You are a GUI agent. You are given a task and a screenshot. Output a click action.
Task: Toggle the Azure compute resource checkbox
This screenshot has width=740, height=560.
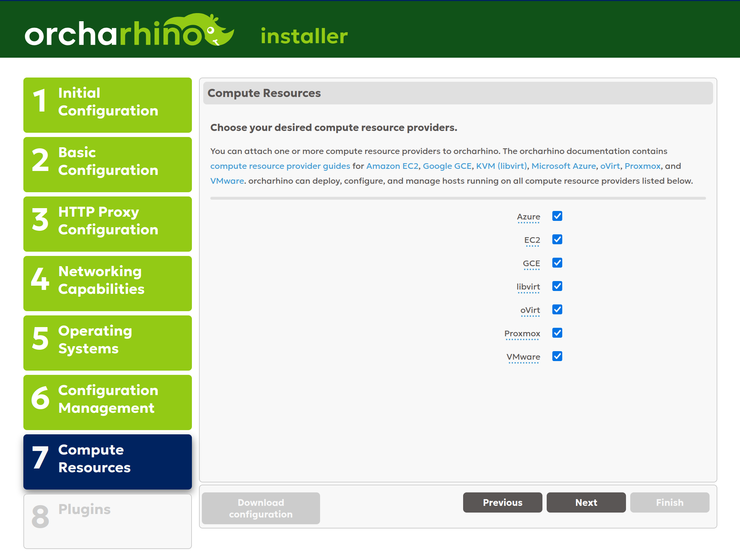(557, 216)
